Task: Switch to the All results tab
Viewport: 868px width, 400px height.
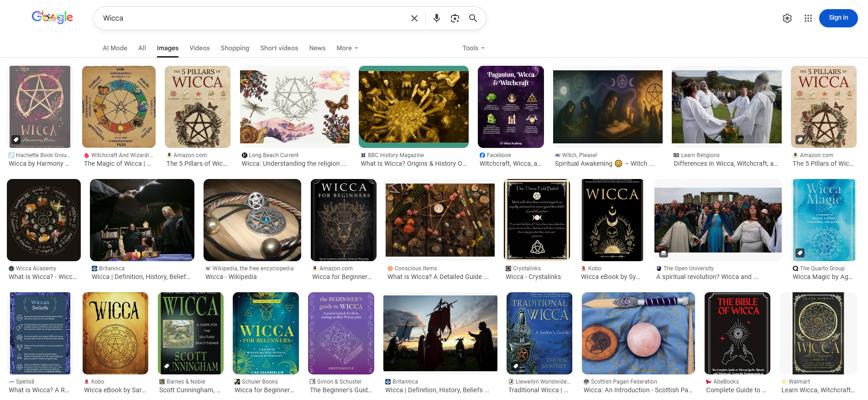Action: click(x=142, y=48)
